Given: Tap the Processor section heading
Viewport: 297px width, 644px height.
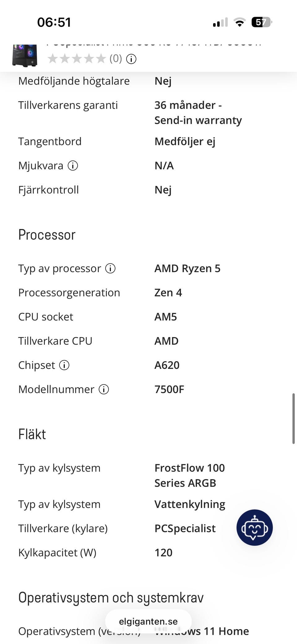Looking at the screenshot, I should click(x=47, y=235).
